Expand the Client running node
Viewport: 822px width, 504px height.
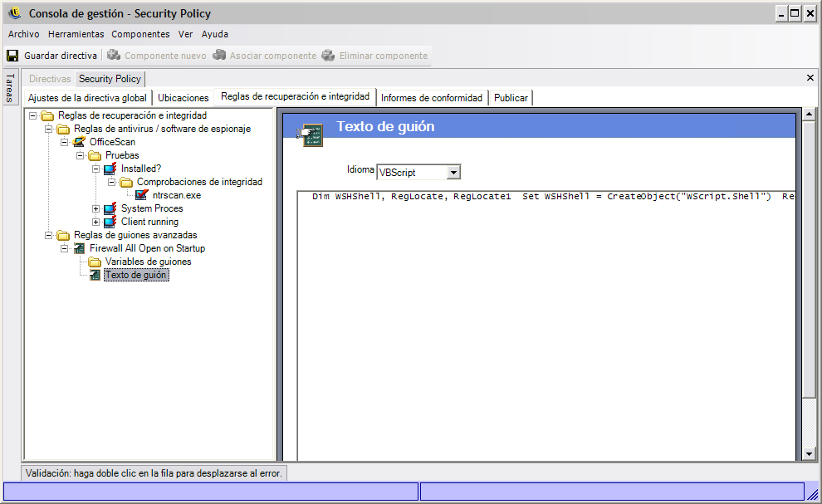point(96,222)
